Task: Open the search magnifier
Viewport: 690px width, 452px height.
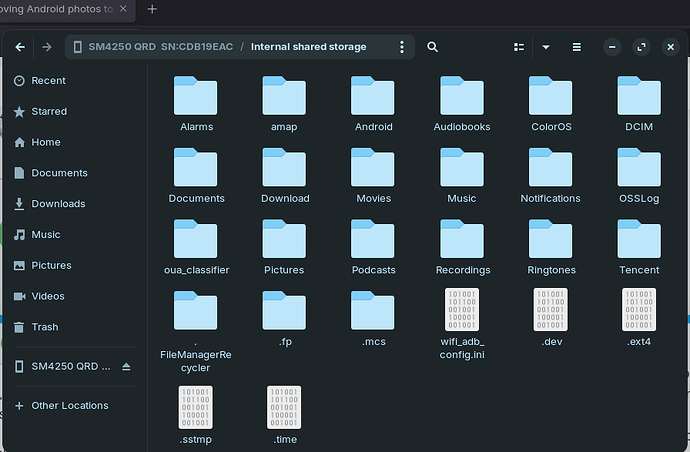Action: (433, 47)
